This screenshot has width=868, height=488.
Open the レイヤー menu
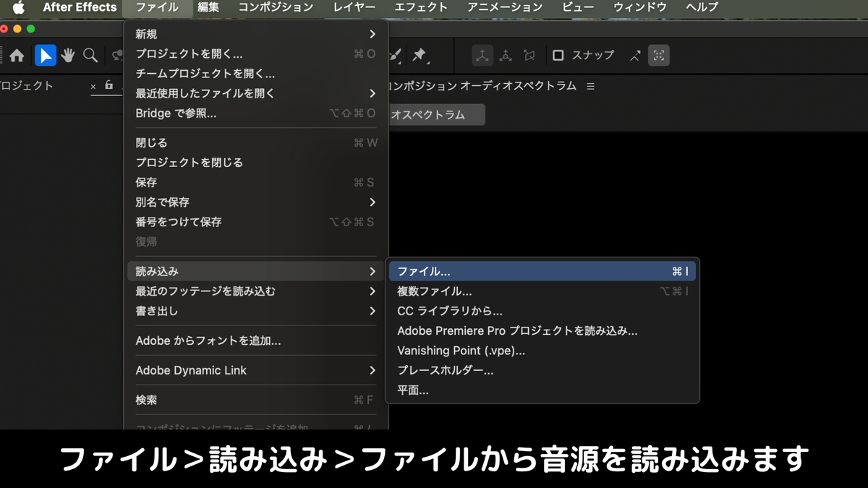click(354, 7)
